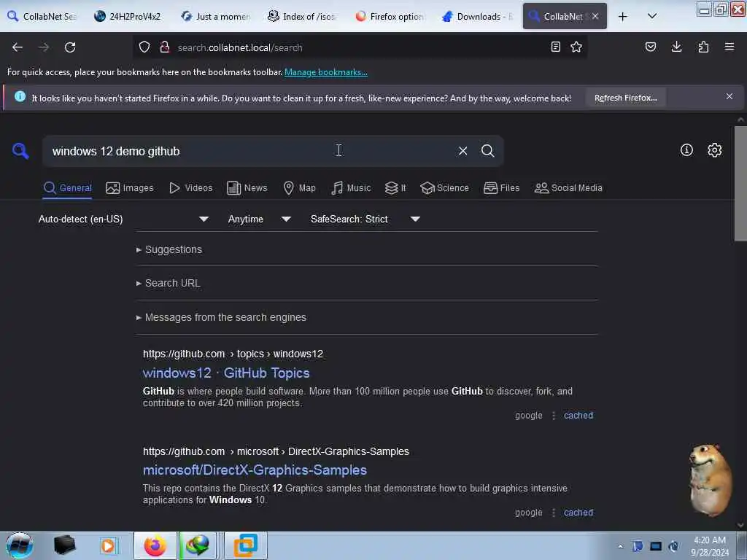Select the General search category

[67, 188]
